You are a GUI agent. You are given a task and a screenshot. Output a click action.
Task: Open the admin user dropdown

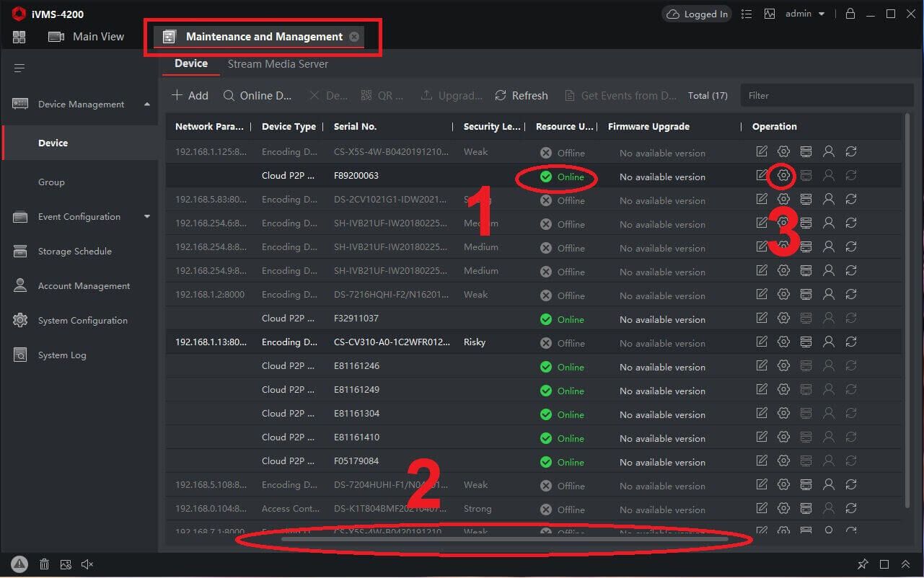click(x=805, y=14)
